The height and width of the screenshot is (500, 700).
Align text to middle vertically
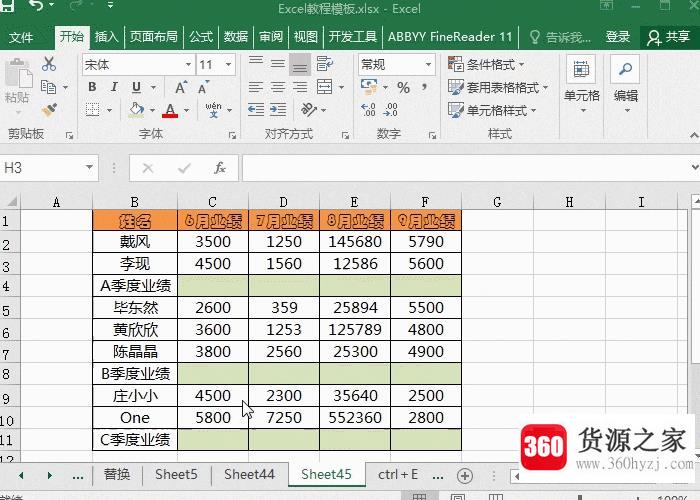pyautogui.click(x=278, y=64)
